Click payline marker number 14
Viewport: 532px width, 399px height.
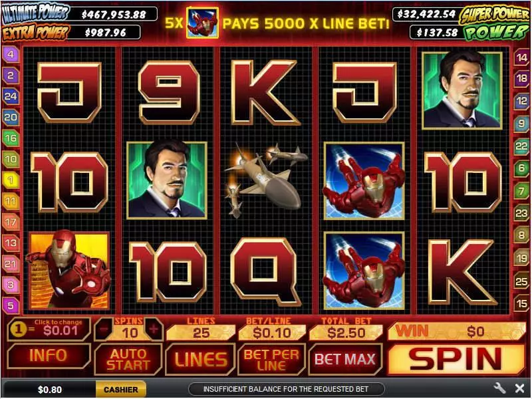tap(521, 58)
